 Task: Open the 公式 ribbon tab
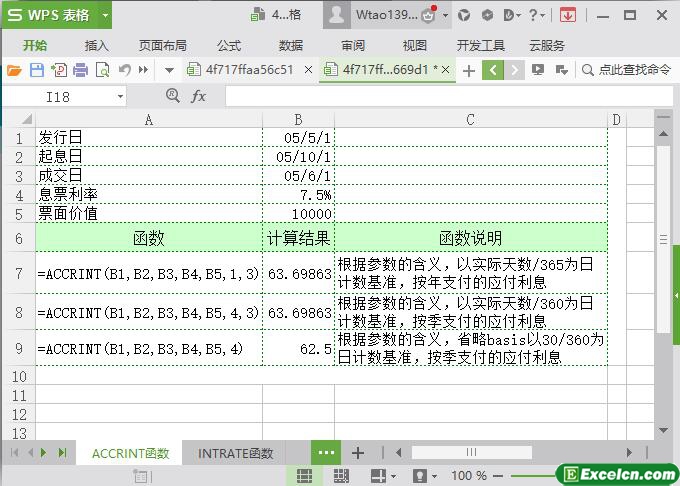click(x=228, y=45)
